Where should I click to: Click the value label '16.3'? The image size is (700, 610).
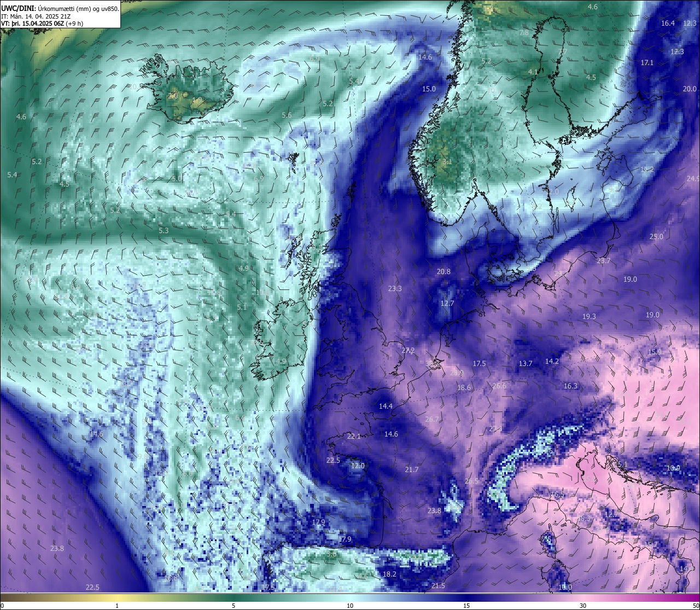(x=570, y=386)
